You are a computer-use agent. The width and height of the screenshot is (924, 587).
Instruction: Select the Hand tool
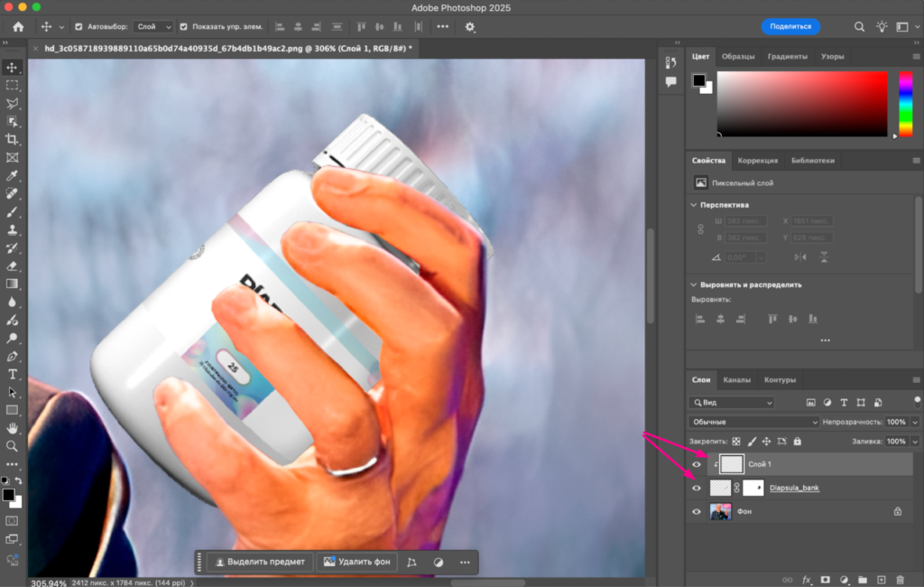tap(13, 428)
